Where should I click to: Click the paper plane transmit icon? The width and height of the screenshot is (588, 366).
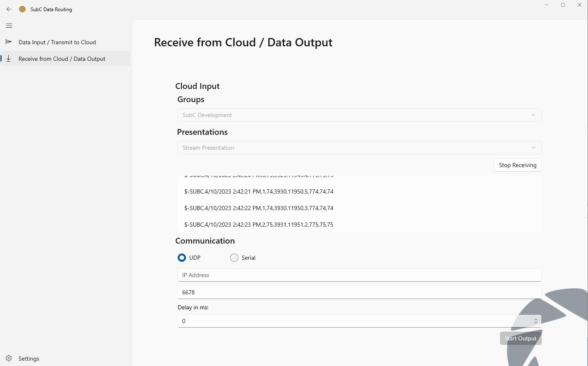pyautogui.click(x=8, y=42)
